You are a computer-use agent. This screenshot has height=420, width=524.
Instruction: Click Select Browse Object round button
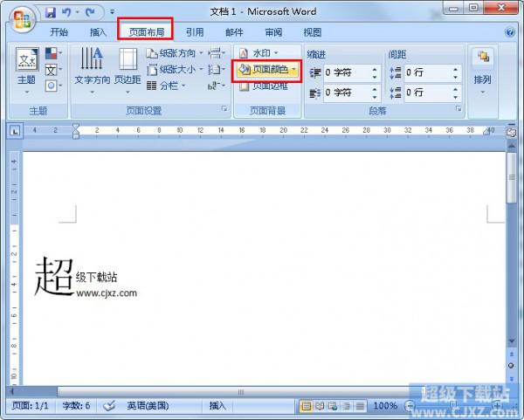(511, 366)
